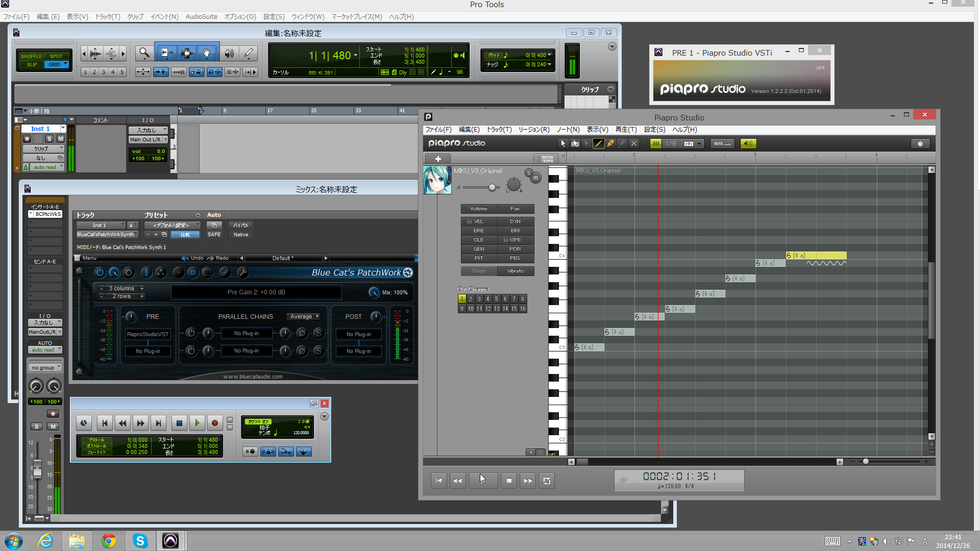Select the line draw tool in Piapro Studio
The width and height of the screenshot is (980, 551).
[x=598, y=144]
